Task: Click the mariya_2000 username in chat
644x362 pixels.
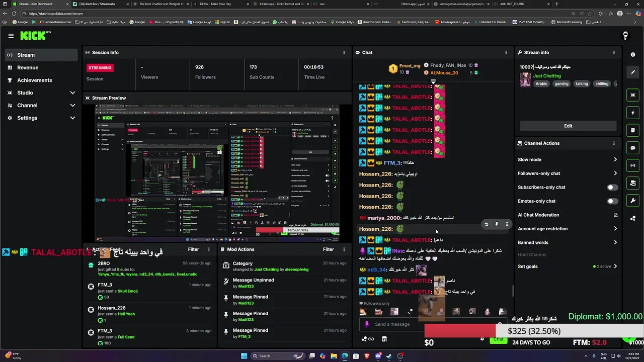Action: pyautogui.click(x=384, y=218)
